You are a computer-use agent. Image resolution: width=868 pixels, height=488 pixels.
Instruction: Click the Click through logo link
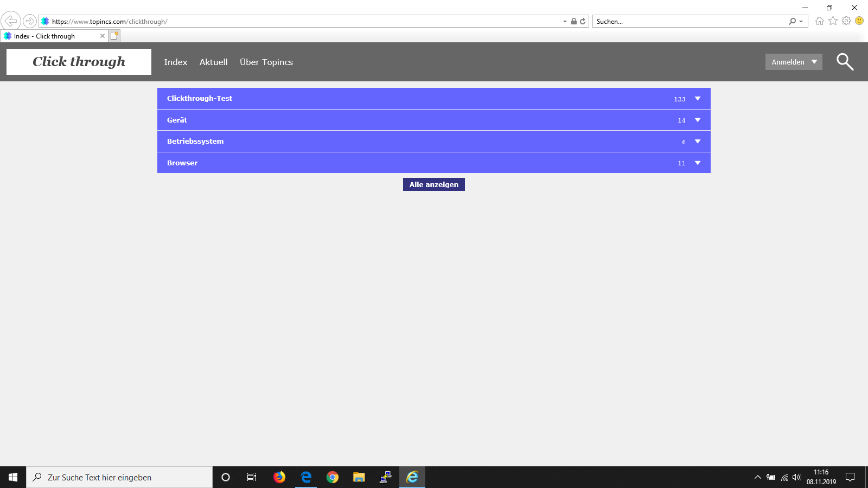click(x=79, y=62)
